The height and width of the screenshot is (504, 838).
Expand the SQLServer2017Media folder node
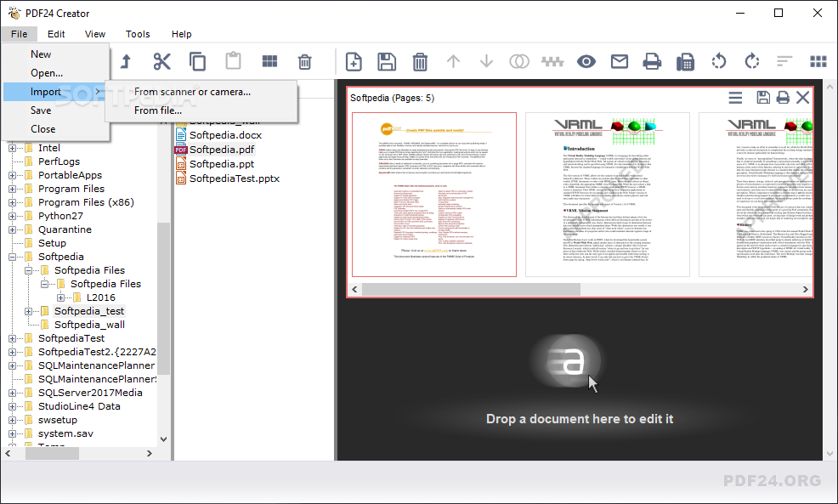pos(12,393)
